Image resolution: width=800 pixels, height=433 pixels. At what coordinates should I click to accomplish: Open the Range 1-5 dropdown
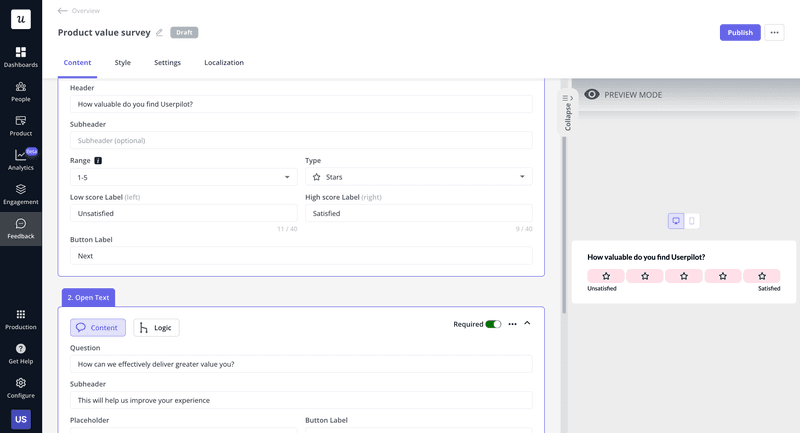click(x=183, y=177)
